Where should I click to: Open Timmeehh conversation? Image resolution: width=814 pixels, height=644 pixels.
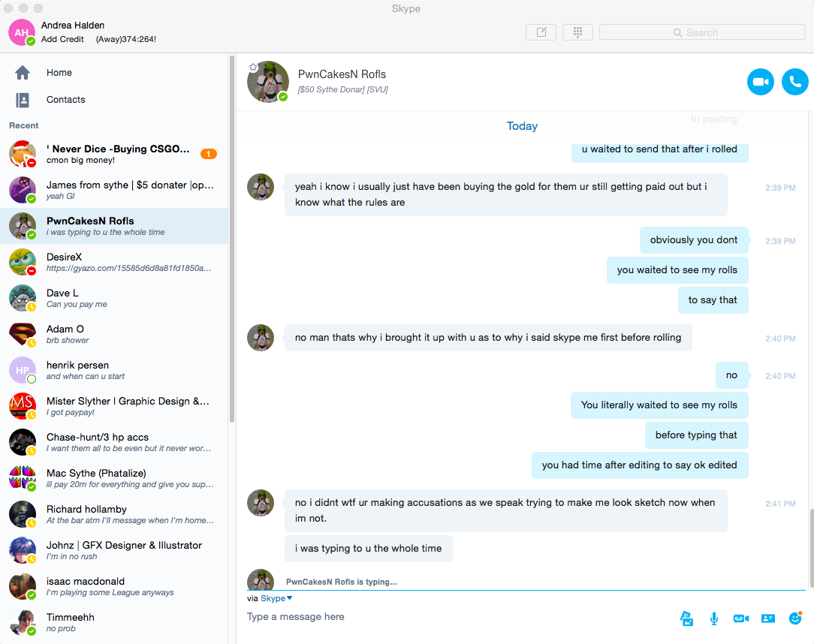113,623
